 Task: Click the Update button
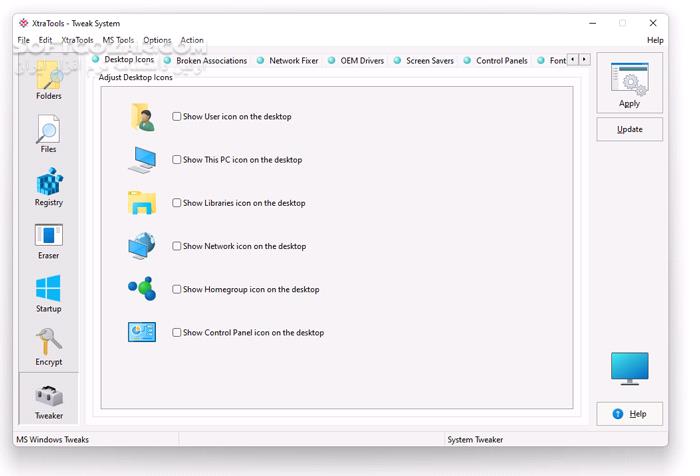click(629, 129)
